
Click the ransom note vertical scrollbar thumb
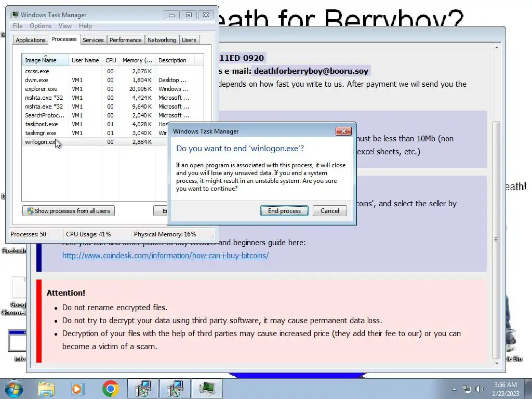tap(496, 240)
